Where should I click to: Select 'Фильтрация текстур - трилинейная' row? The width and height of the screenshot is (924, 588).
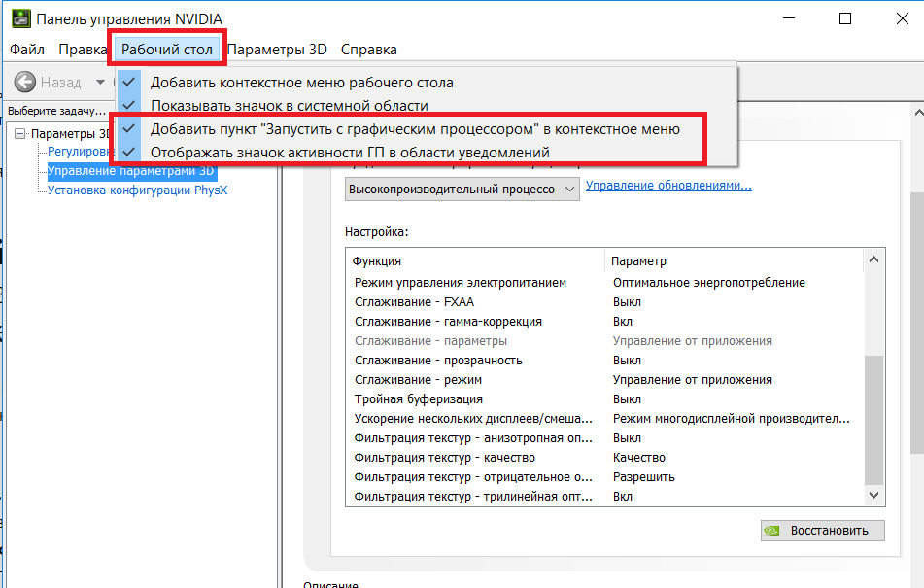pos(604,496)
